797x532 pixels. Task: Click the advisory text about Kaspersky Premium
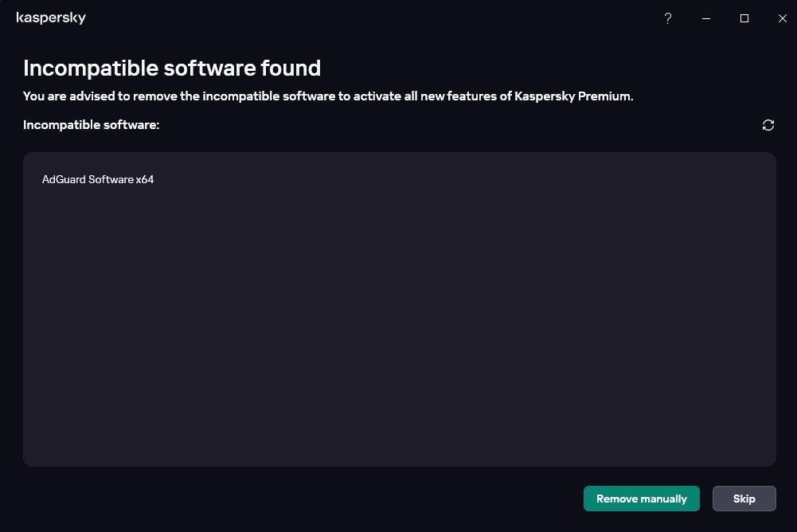tap(328, 96)
